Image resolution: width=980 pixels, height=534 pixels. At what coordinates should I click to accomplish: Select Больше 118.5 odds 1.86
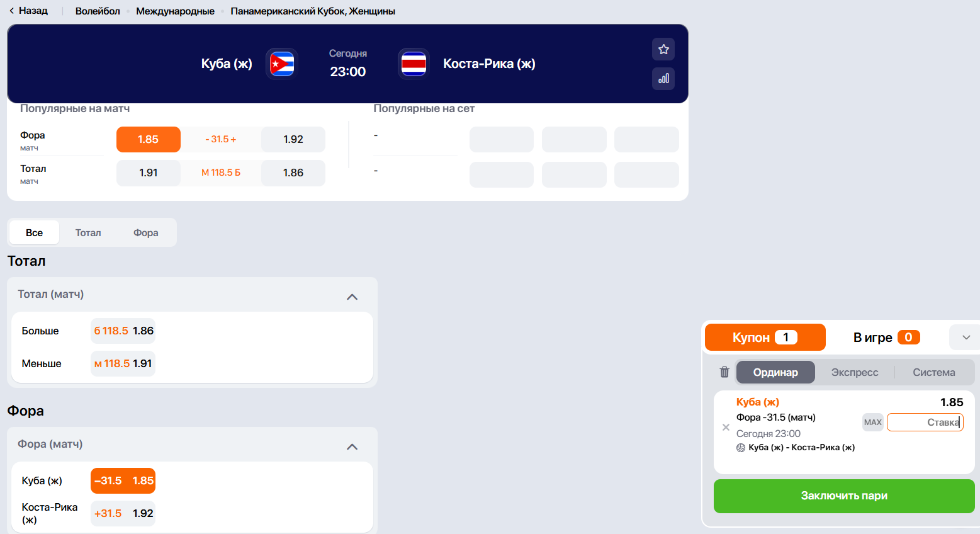[123, 331]
